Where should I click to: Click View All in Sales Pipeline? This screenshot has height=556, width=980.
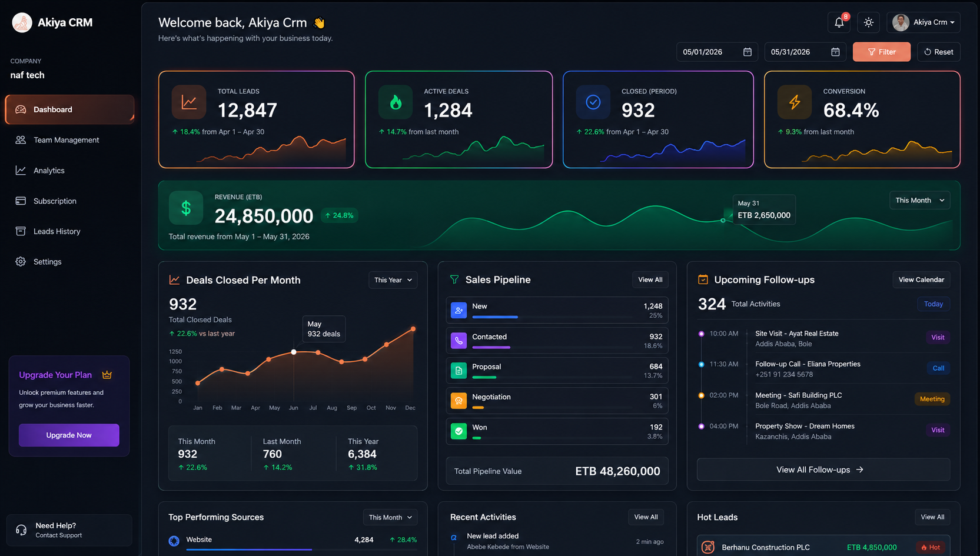(x=650, y=279)
